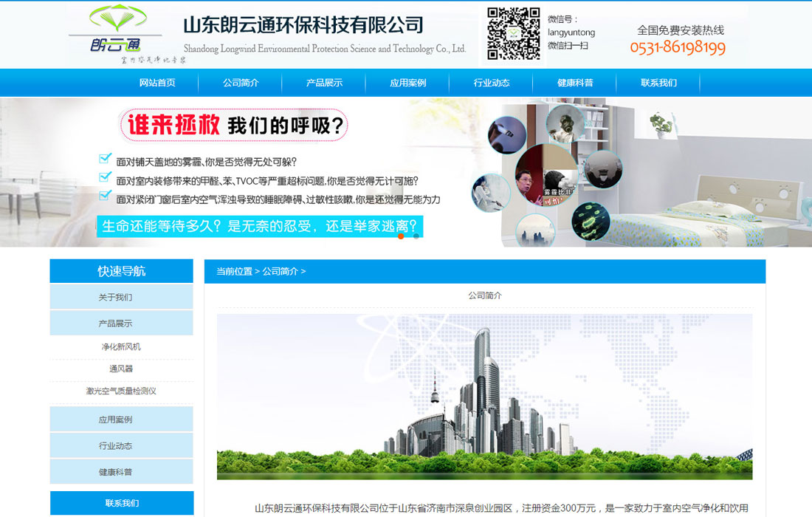Switch to the second banner slide dot

tap(416, 236)
